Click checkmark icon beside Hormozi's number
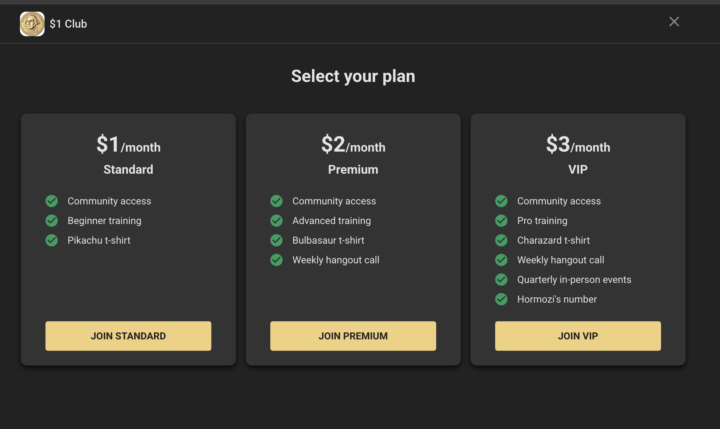Viewport: 720px width, 429px height. (x=502, y=299)
